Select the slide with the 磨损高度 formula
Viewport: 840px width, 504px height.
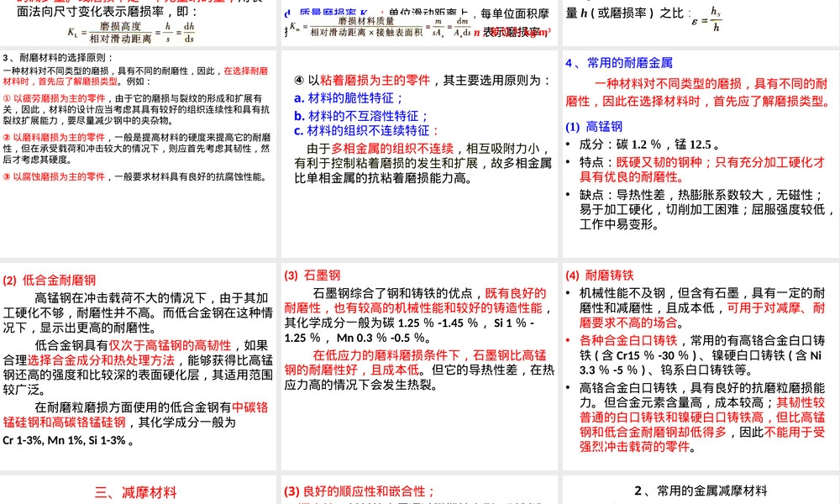click(x=139, y=23)
